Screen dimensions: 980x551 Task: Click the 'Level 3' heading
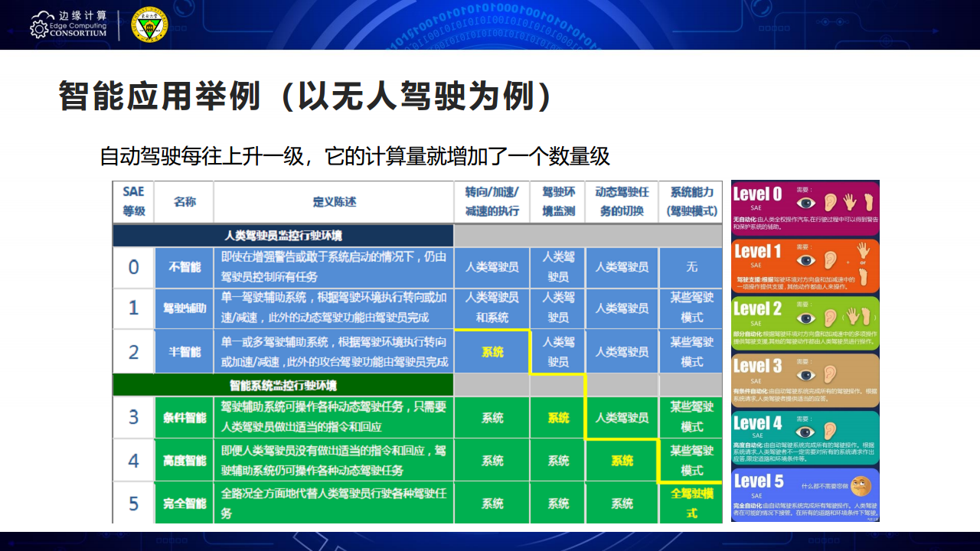(x=757, y=366)
